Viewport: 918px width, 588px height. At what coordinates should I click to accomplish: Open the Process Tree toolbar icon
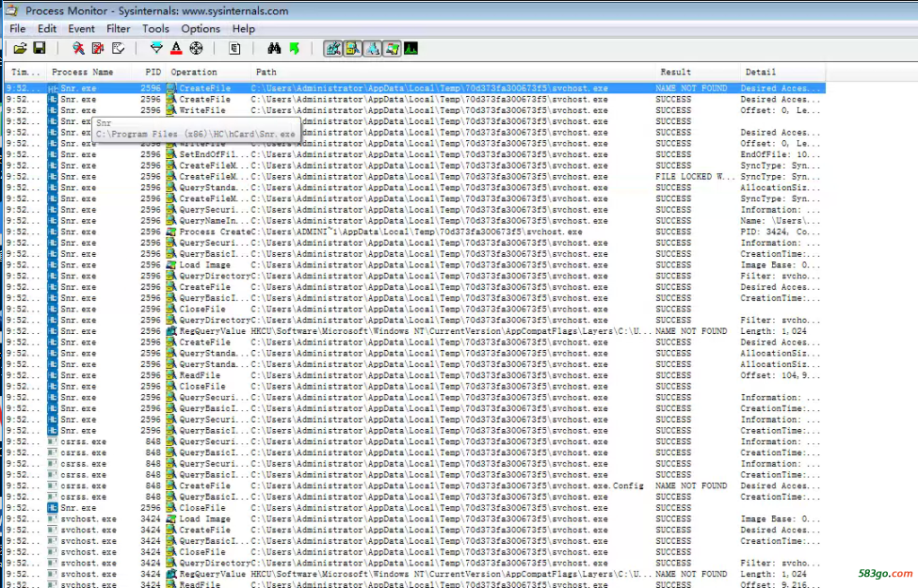[x=234, y=49]
